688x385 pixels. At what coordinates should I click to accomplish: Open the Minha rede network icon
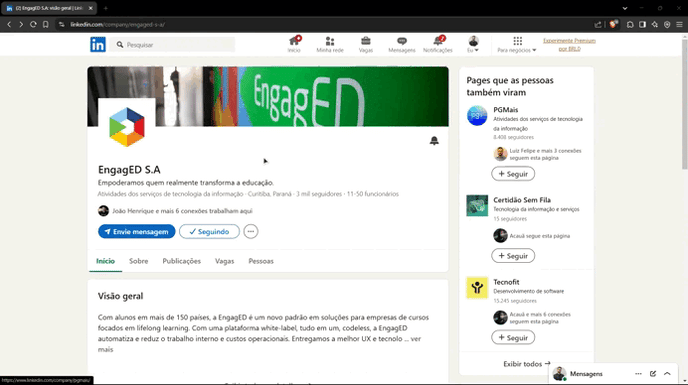[x=330, y=44]
